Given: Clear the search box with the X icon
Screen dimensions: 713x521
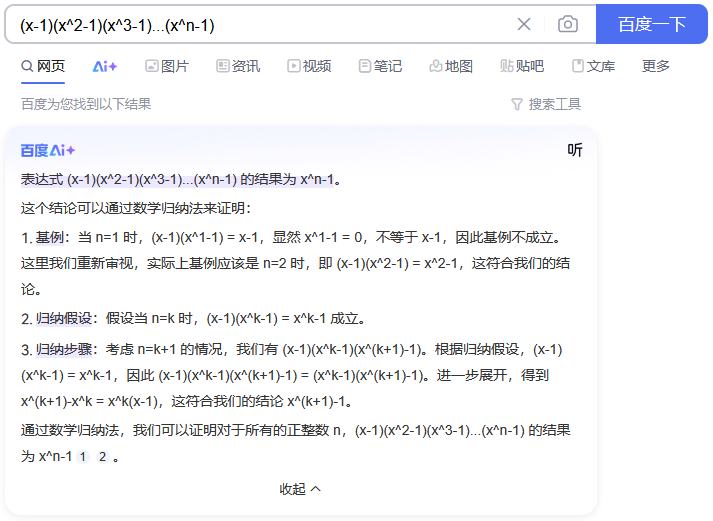Looking at the screenshot, I should (x=524, y=24).
